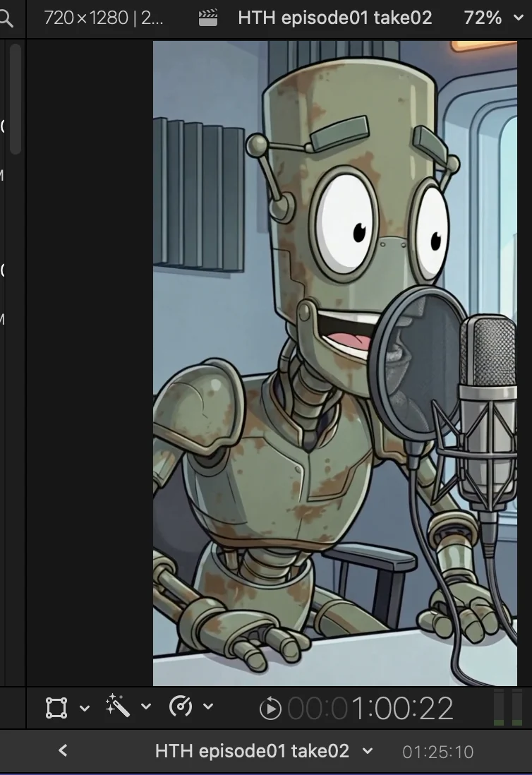Open the 72% zoom level dropdown
This screenshot has height=775, width=532.
point(493,18)
